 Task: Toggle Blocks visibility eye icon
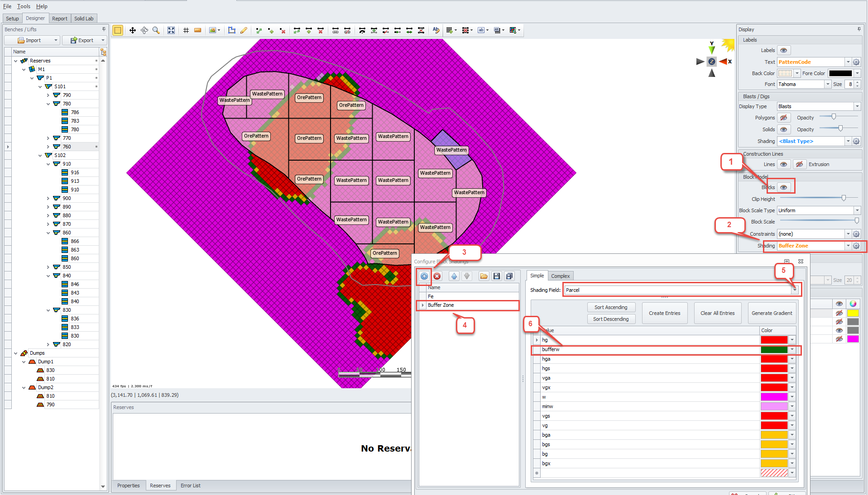point(784,187)
